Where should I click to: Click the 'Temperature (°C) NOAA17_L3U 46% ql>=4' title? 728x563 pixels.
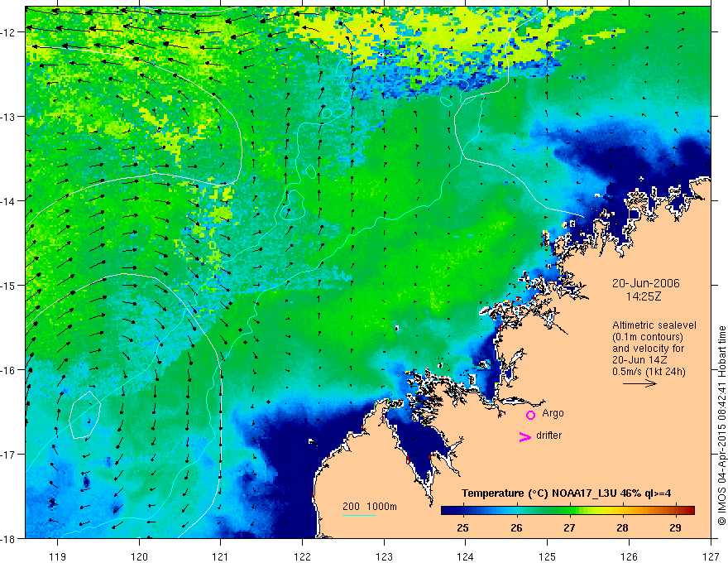pyautogui.click(x=566, y=493)
